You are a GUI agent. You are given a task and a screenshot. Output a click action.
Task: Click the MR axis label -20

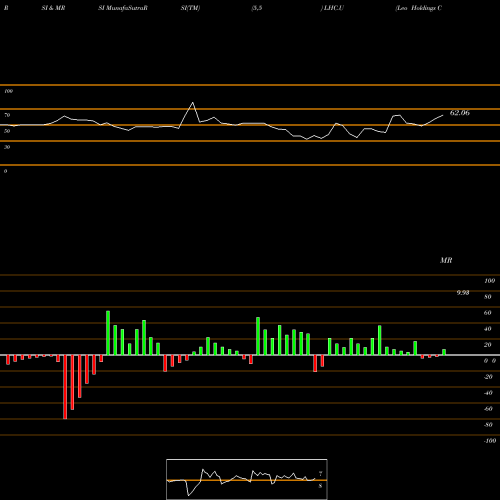click(488, 377)
